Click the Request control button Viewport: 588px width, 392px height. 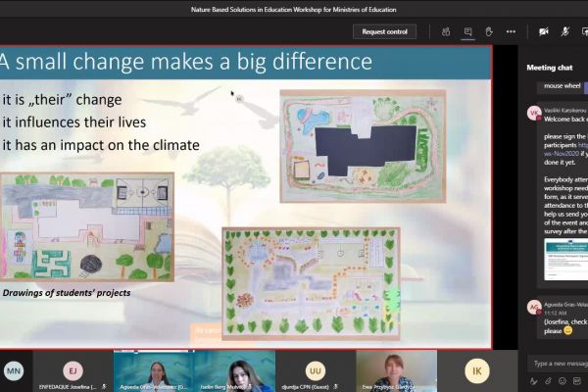pyautogui.click(x=384, y=32)
